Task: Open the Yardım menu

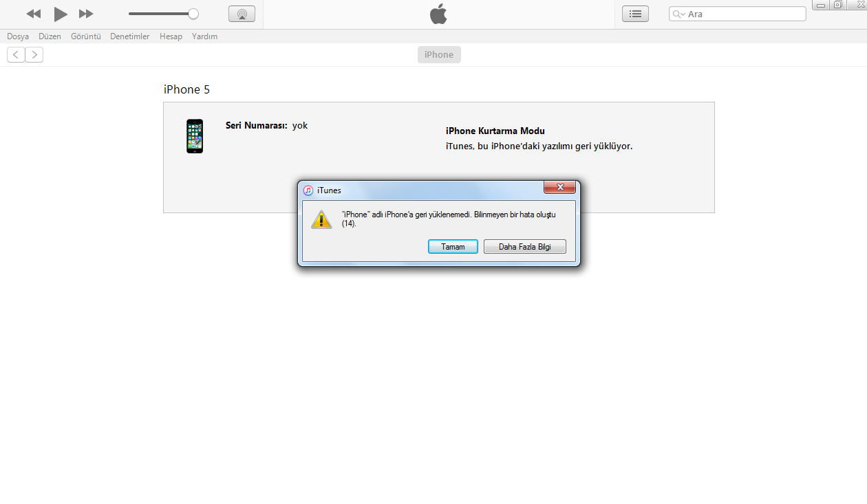Action: coord(204,36)
